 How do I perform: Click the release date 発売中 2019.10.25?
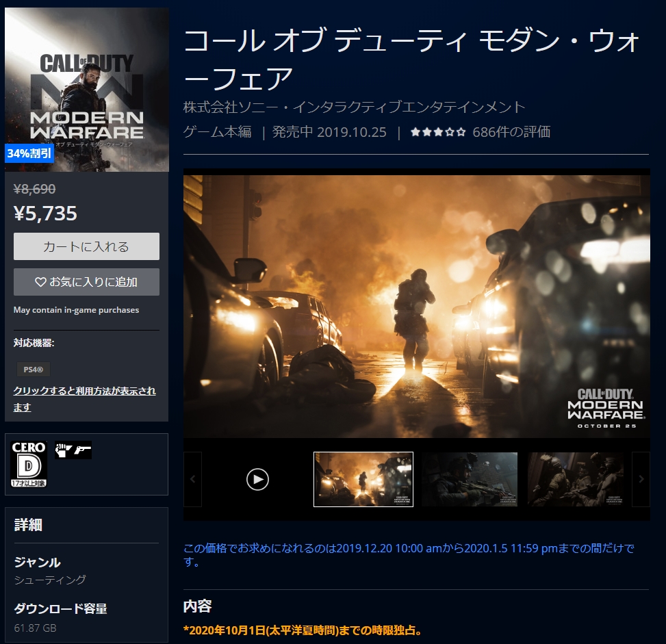tap(329, 132)
